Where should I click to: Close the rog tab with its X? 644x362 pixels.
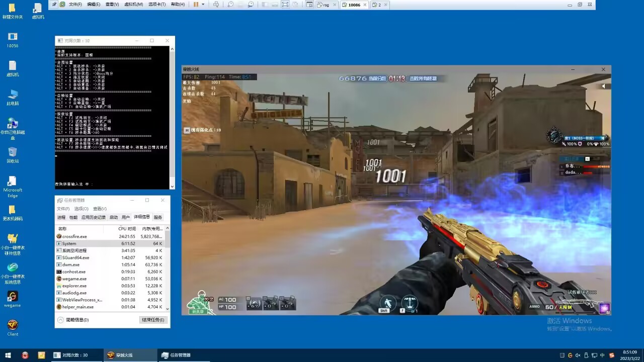click(x=335, y=5)
